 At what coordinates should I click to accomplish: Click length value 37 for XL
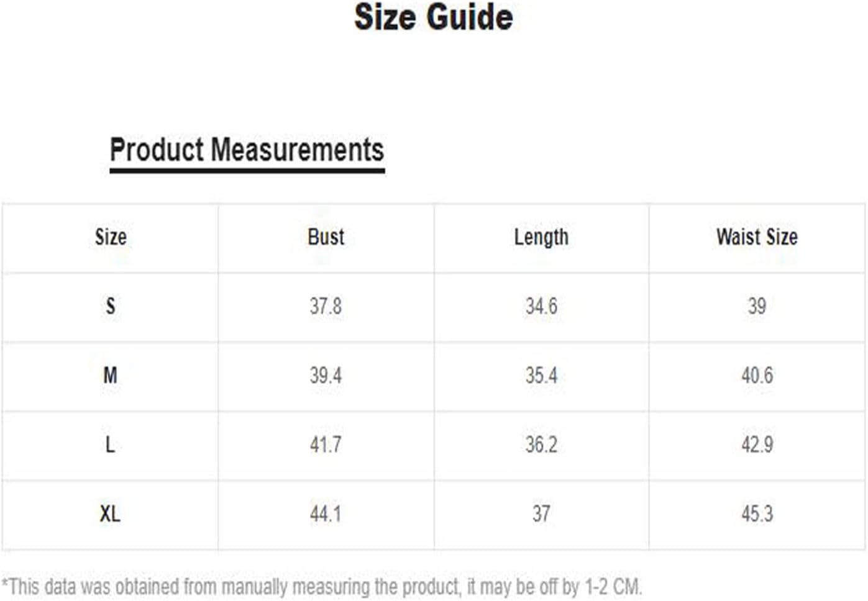click(x=541, y=514)
